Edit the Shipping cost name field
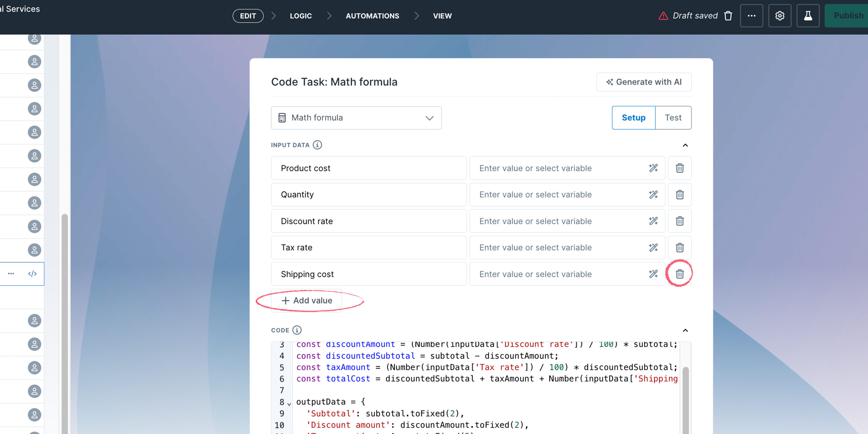Image resolution: width=868 pixels, height=434 pixels. [369, 274]
